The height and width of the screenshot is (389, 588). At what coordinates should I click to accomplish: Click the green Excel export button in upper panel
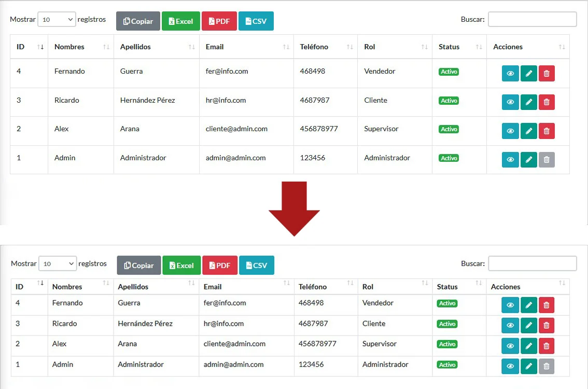point(180,21)
